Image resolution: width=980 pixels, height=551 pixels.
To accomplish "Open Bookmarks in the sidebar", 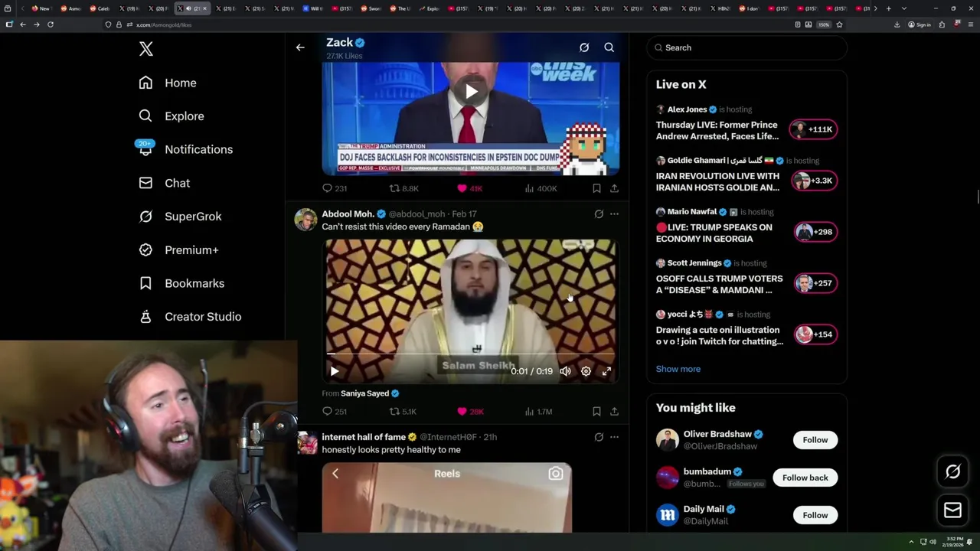I will (x=181, y=283).
